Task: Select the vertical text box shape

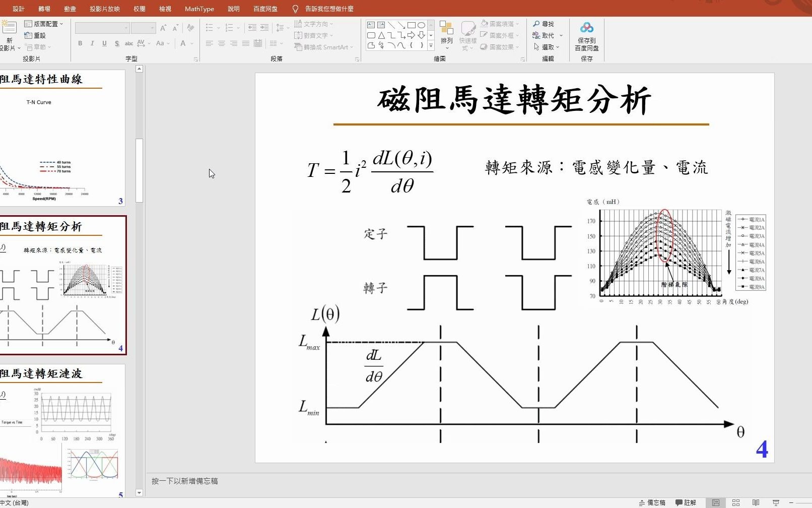Action: 381,25
